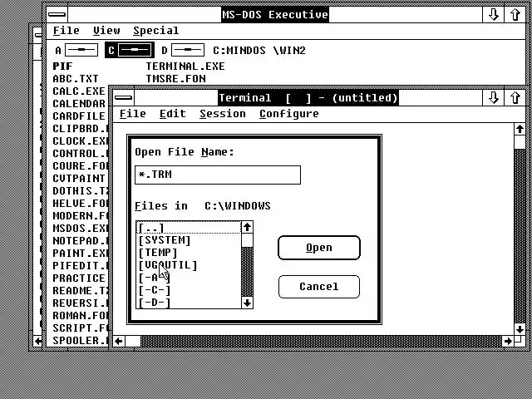Viewport: 532px width, 399px height.
Task: Select CARDFILE in MS-DOS Executive list
Action: coord(79,116)
